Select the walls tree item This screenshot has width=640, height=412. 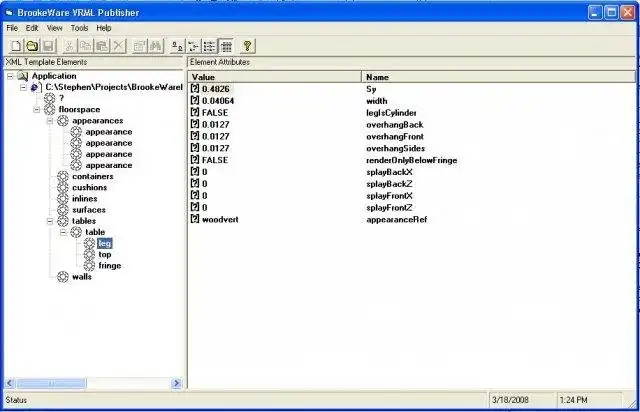(x=82, y=276)
